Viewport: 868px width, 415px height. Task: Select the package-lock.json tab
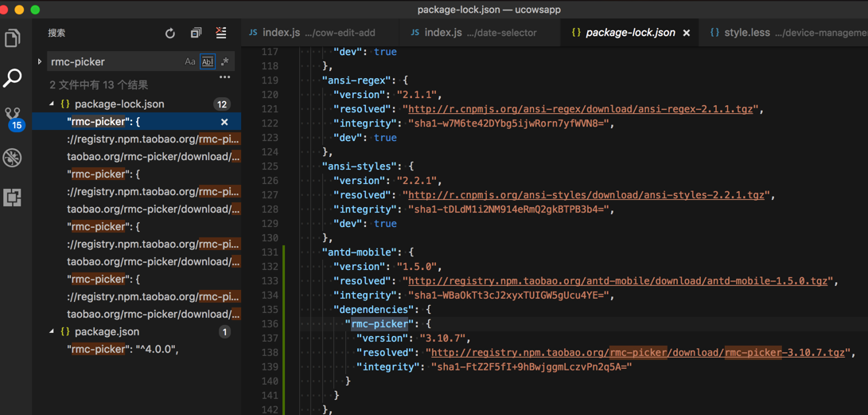[630, 33]
